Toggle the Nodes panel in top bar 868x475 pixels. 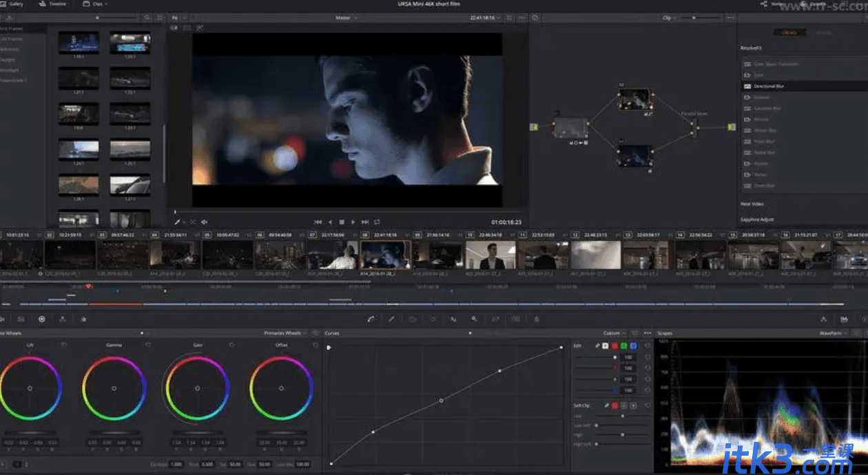(773, 4)
